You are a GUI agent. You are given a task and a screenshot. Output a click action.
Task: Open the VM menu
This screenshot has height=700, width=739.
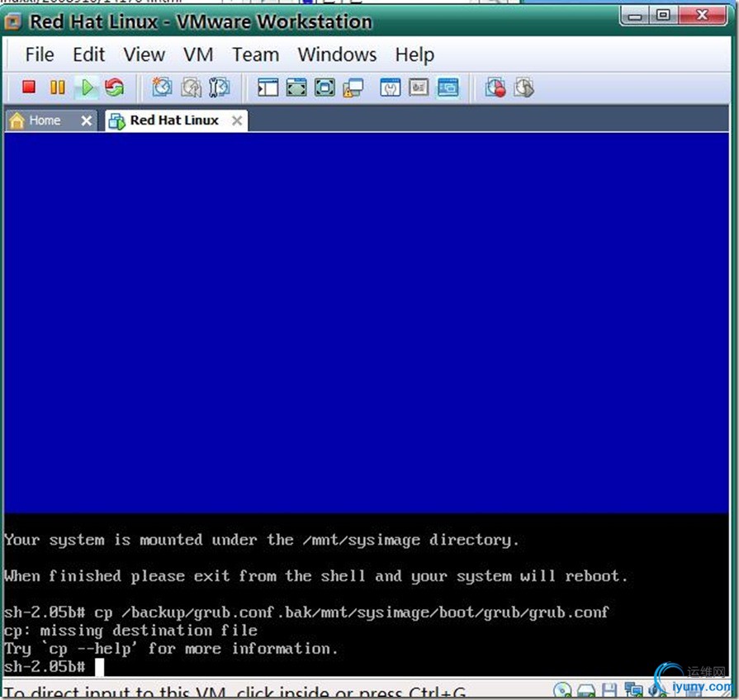pyautogui.click(x=198, y=54)
